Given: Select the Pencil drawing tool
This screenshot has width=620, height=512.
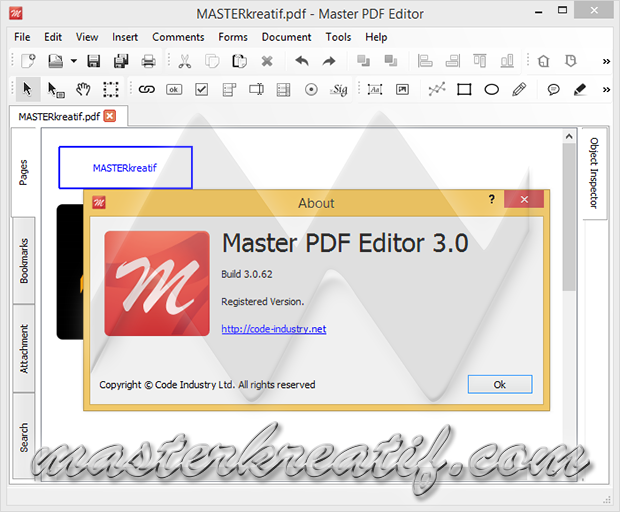Looking at the screenshot, I should point(519,90).
